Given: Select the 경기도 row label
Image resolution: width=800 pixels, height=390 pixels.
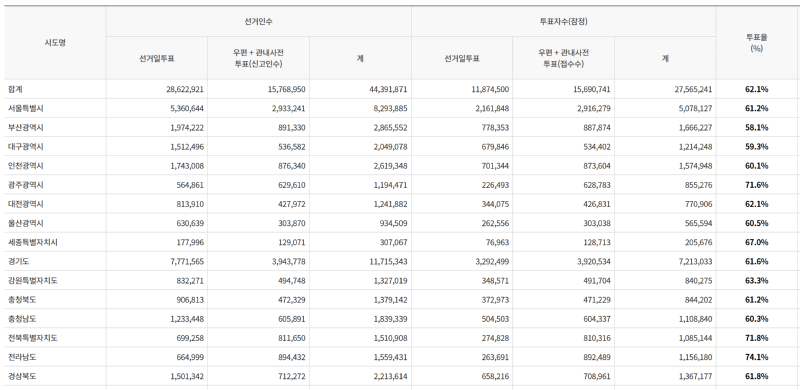Looking at the screenshot, I should coord(18,261).
